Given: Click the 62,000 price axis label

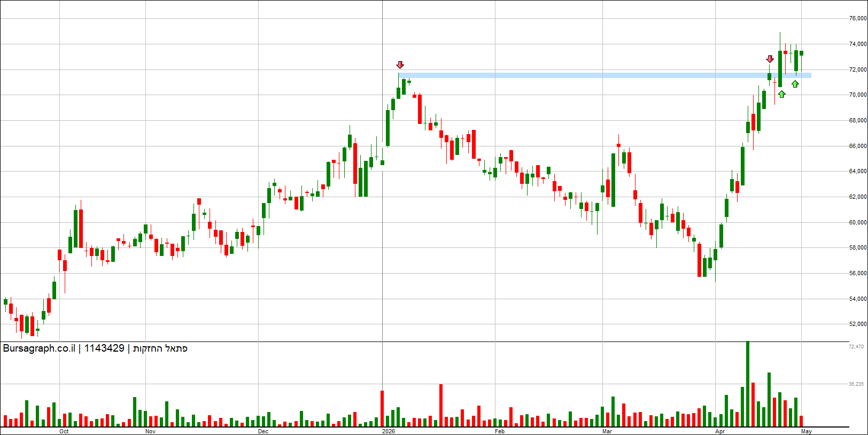Looking at the screenshot, I should (x=857, y=197).
